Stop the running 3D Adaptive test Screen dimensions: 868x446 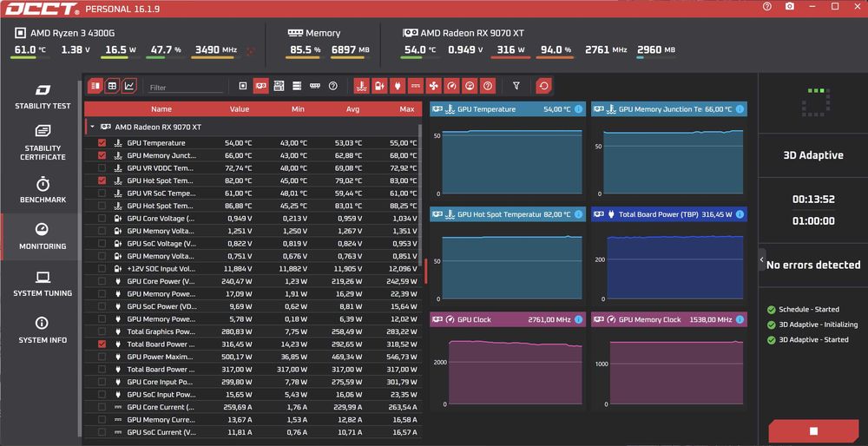pos(814,431)
